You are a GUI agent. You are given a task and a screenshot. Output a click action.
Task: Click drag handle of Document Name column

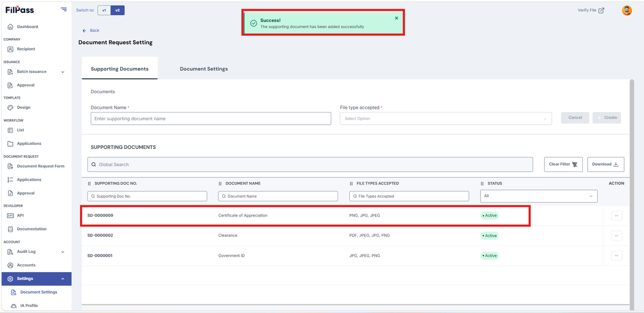coord(221,183)
